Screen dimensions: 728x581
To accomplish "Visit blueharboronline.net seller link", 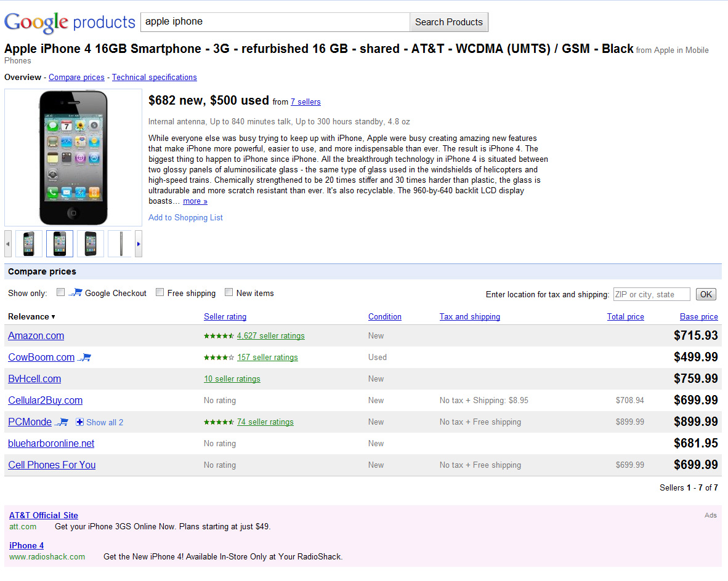I will pos(51,444).
